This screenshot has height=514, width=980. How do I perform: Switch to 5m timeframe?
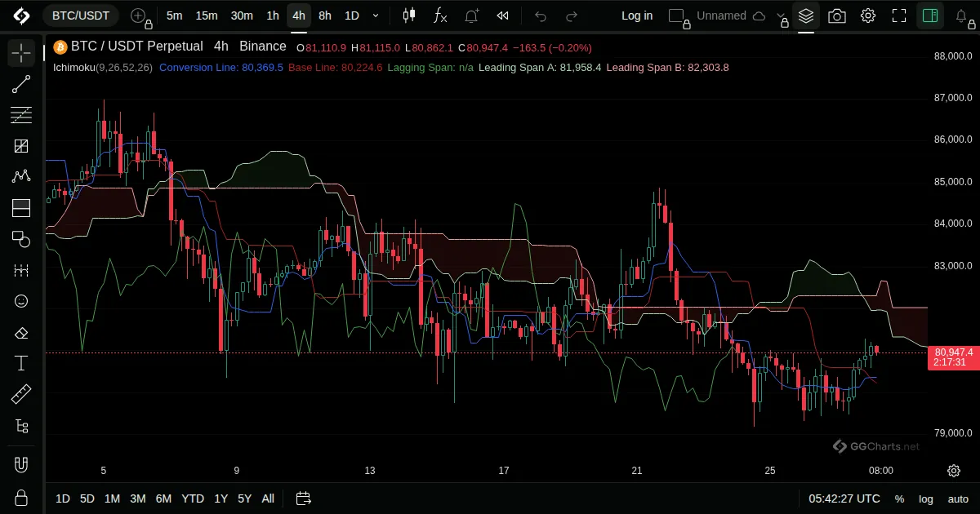point(174,16)
